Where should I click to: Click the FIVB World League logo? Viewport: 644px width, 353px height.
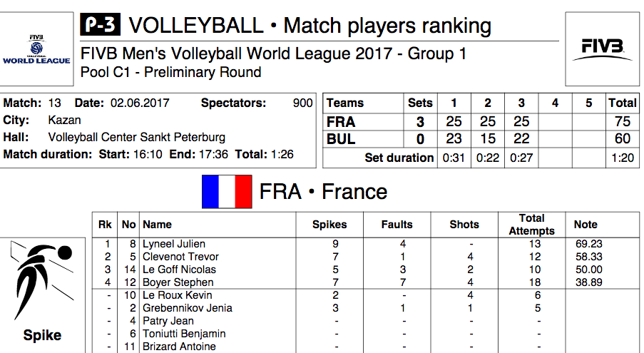click(36, 49)
